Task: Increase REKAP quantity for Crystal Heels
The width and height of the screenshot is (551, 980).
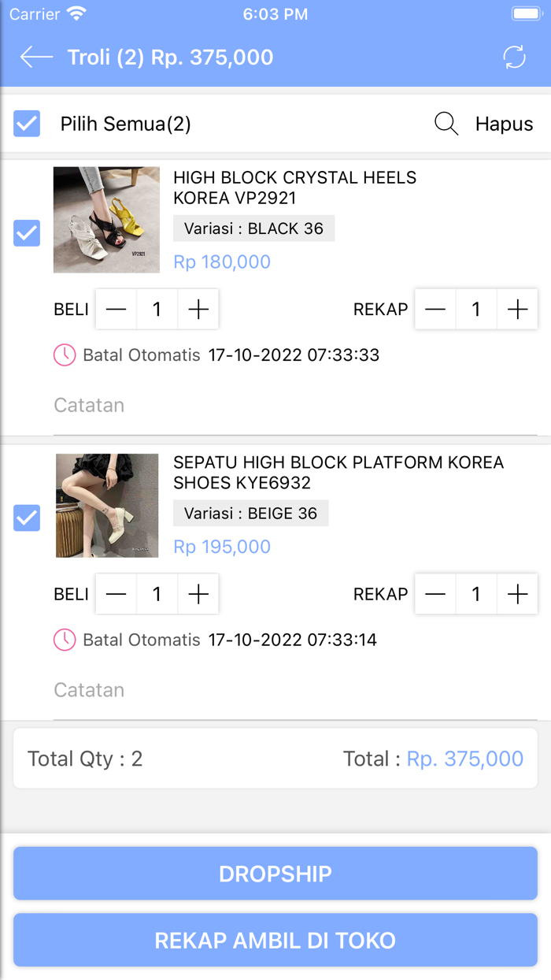Action: pyautogui.click(x=517, y=310)
